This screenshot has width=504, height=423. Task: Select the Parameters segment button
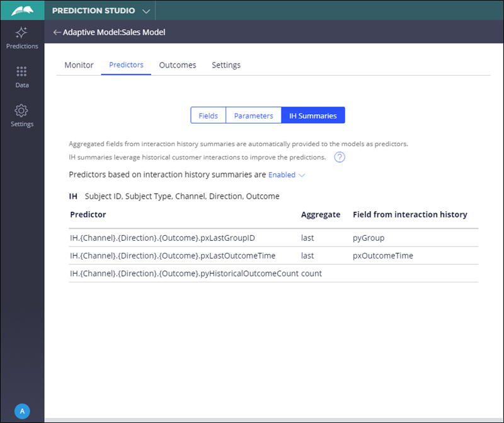(x=253, y=115)
